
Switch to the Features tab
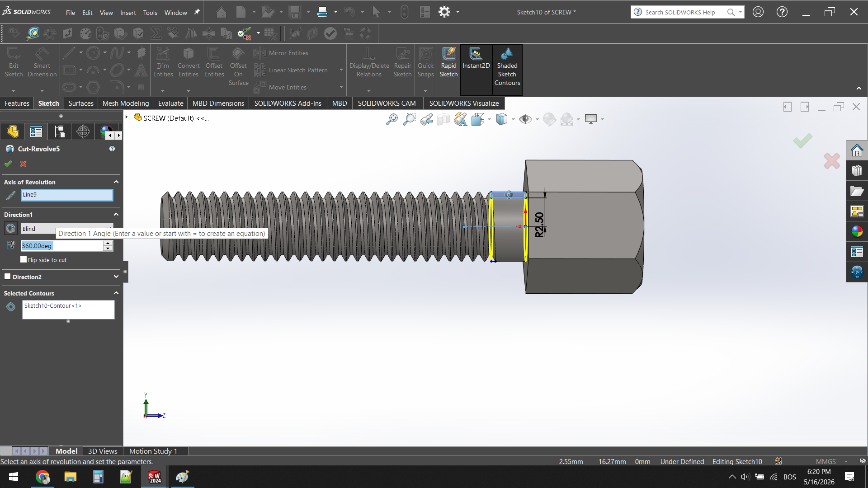coord(17,103)
